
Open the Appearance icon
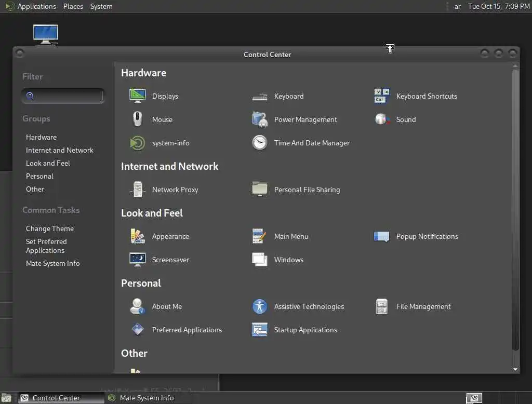pos(137,236)
